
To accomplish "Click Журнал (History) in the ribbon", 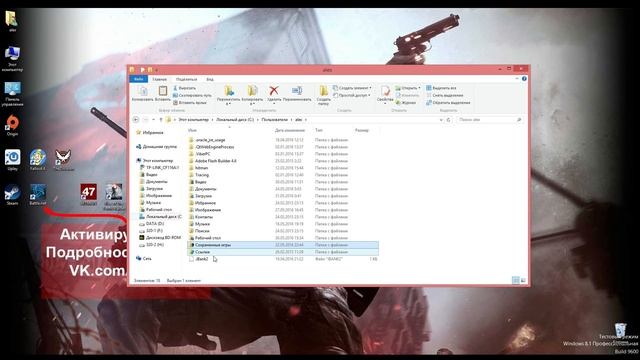I will point(405,103).
